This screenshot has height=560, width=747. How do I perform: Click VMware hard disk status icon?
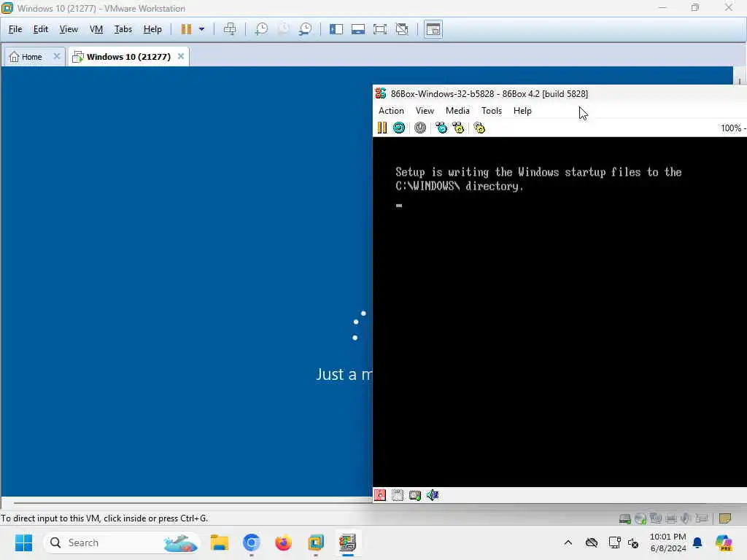[x=625, y=518]
